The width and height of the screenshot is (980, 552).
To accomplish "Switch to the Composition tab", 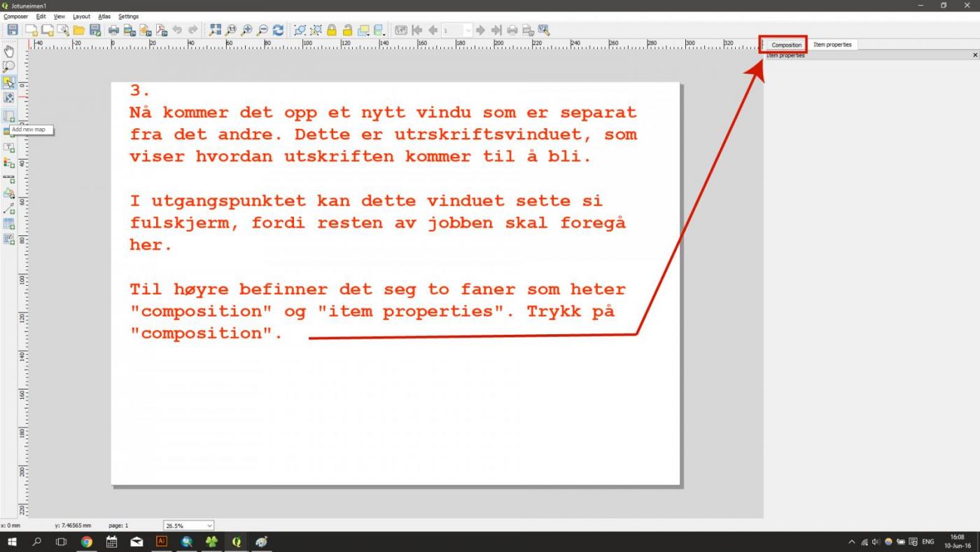I will tap(786, 45).
